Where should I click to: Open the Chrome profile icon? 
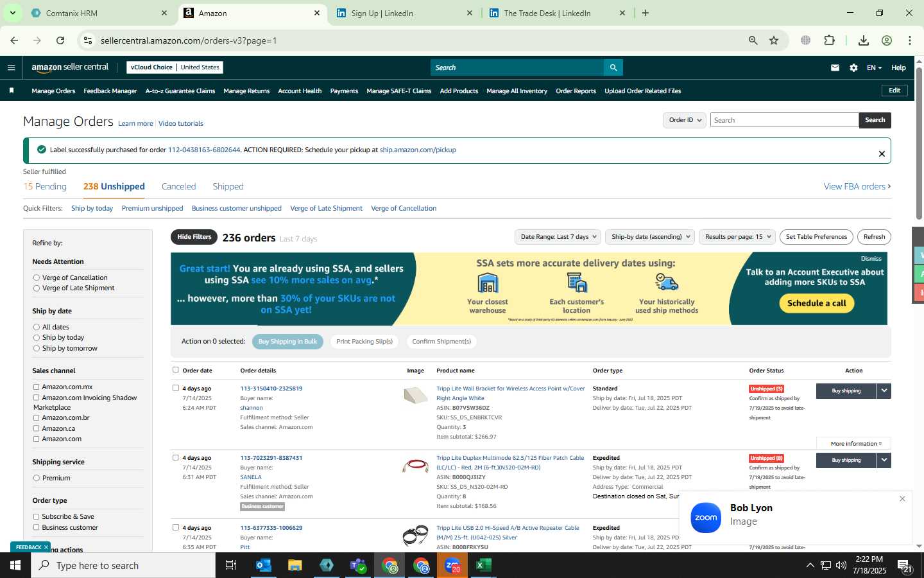(887, 40)
